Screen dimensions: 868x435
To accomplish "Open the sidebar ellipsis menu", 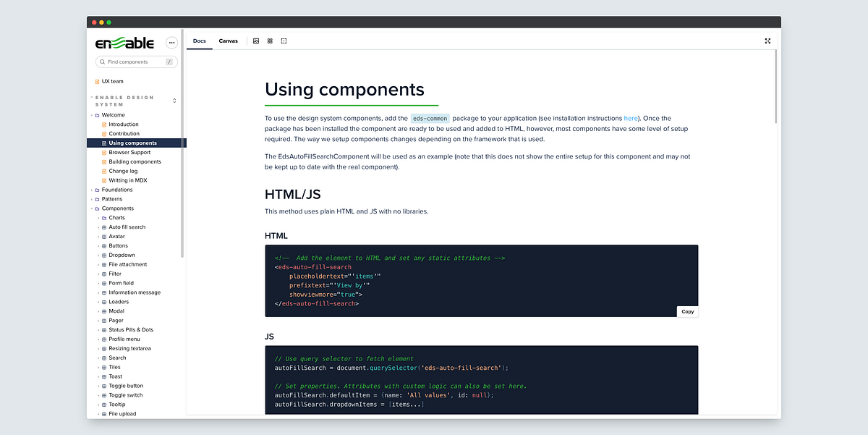I will [171, 43].
